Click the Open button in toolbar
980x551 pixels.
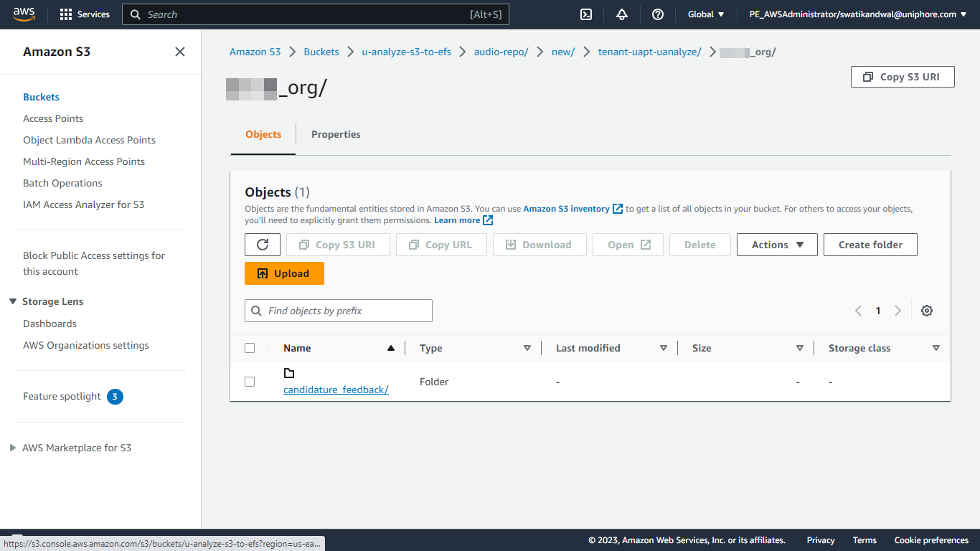[628, 245]
